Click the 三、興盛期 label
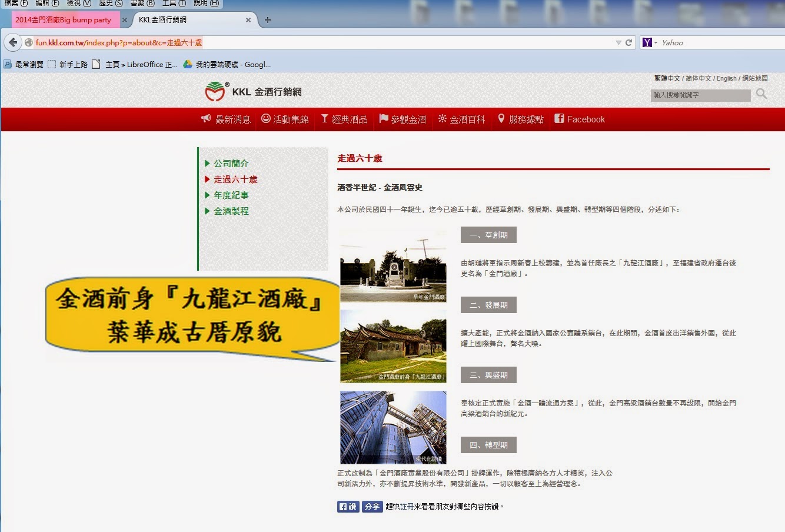 [x=488, y=375]
